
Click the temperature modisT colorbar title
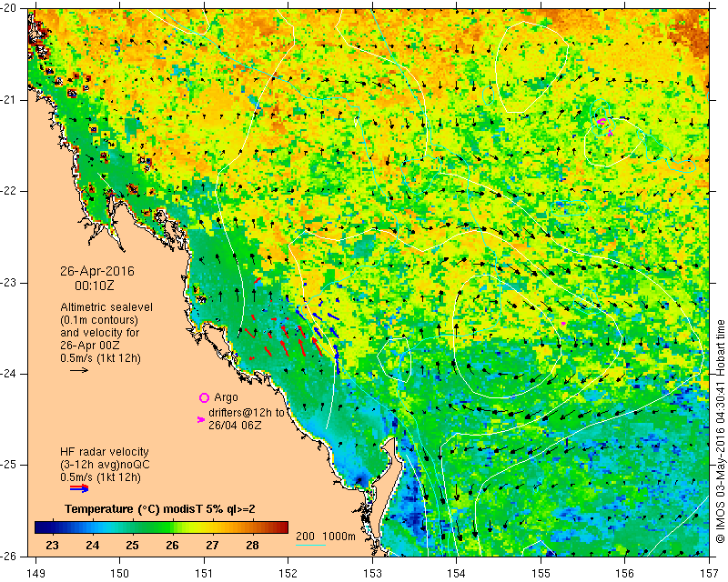(x=160, y=508)
